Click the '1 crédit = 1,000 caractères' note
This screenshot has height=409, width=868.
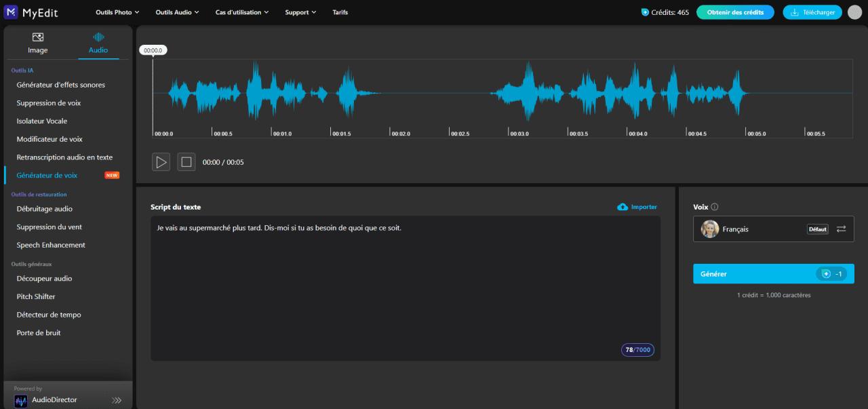[x=774, y=295]
